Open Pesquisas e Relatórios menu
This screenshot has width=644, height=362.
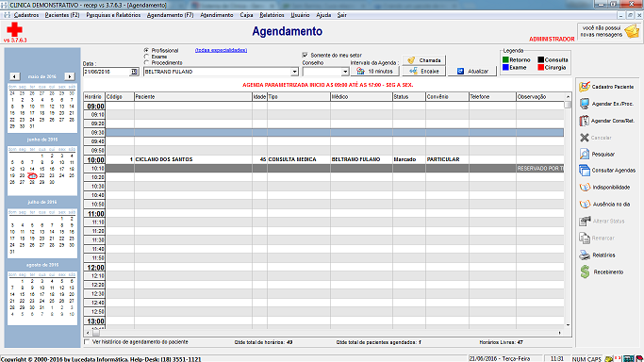(113, 15)
